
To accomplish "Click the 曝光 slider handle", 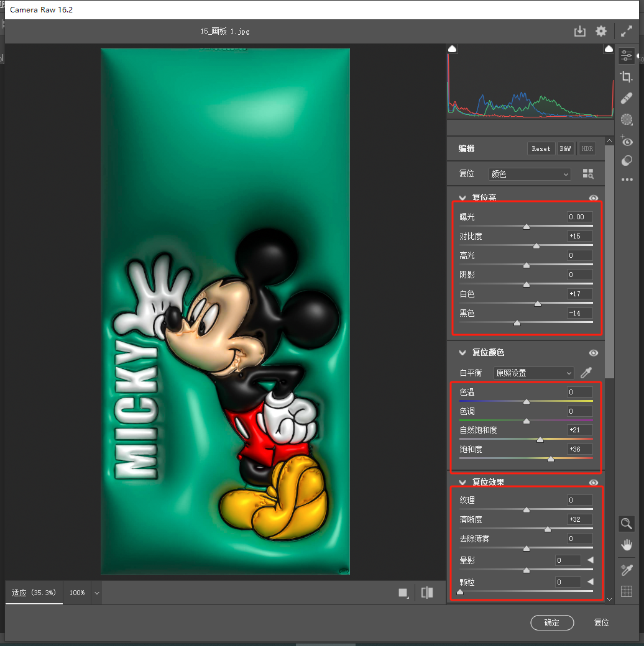I will click(527, 227).
